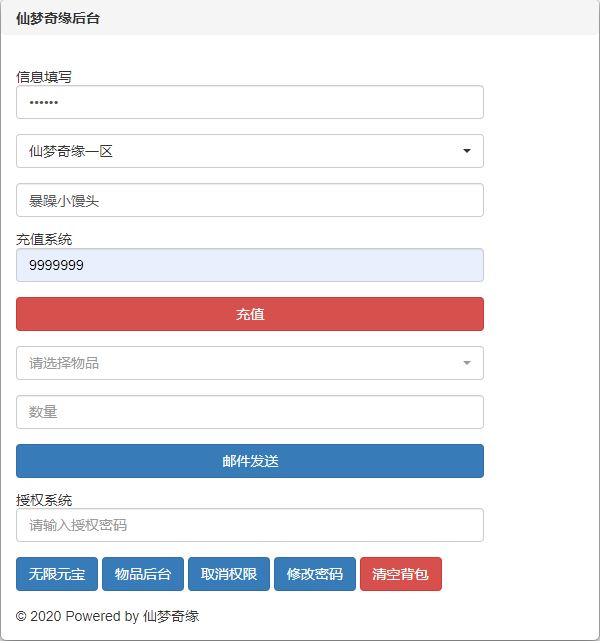Click the 暴躁小馒头 character name field

[x=249, y=200]
